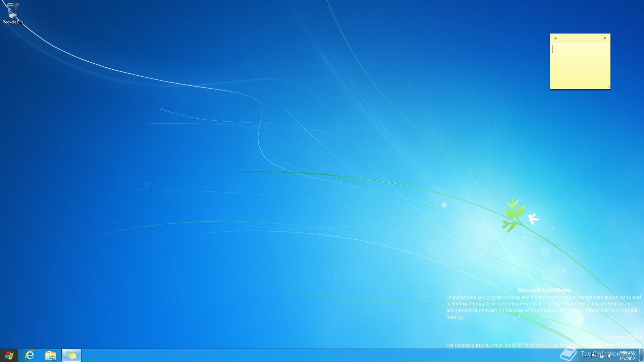Click the Windows Start button
The height and width of the screenshot is (362, 644).
point(9,355)
